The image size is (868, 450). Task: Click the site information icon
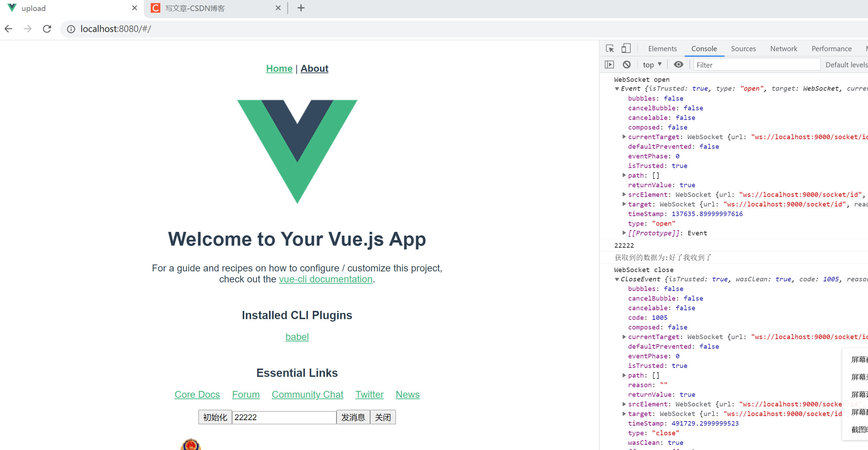pos(71,29)
